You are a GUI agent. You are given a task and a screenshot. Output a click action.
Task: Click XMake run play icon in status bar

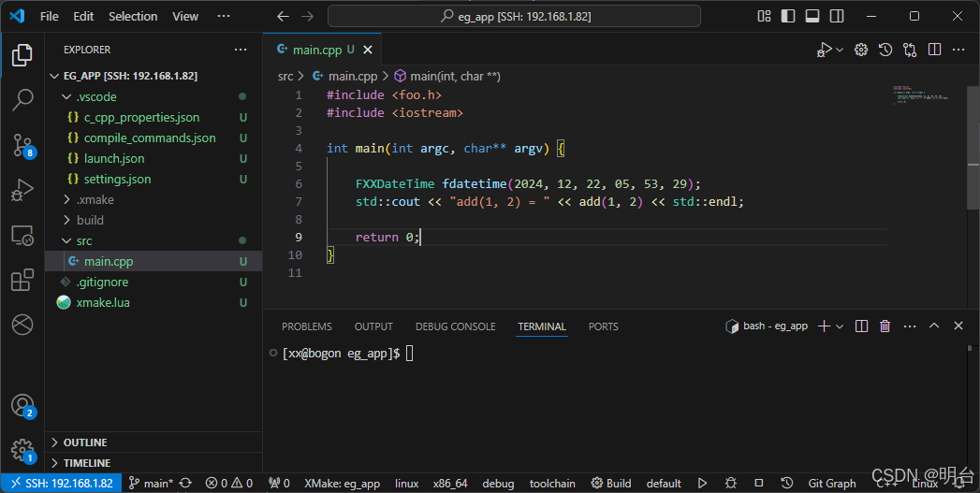tap(703, 483)
